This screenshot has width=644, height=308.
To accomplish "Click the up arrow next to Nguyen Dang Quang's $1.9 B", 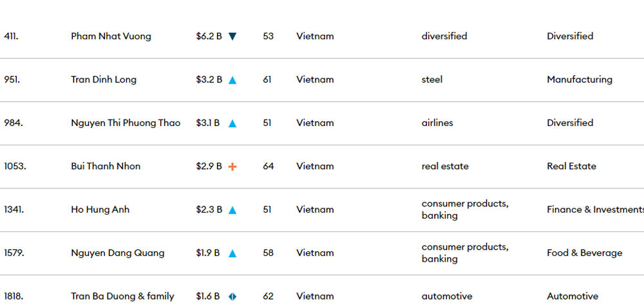I will 232,253.
